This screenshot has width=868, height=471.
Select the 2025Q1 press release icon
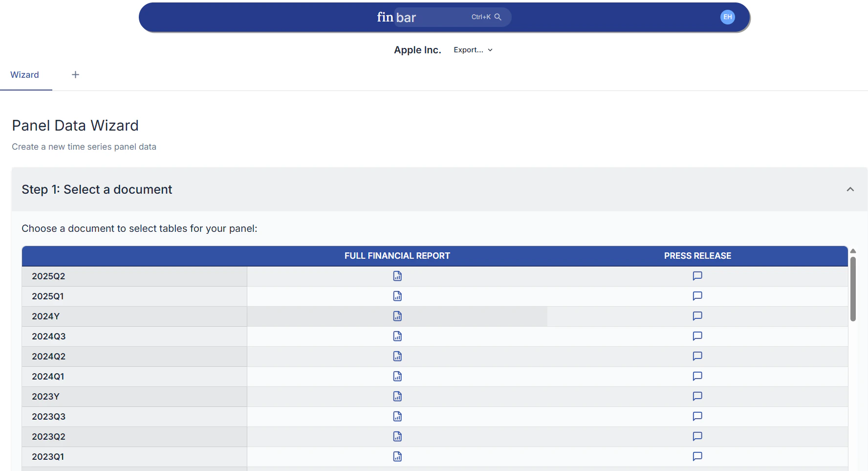click(x=697, y=296)
